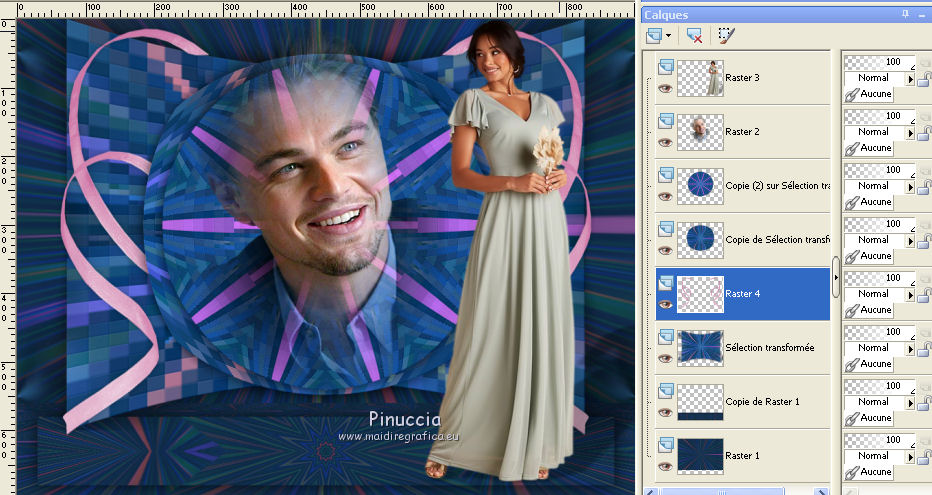932x495 pixels.
Task: Toggle transparency lock on Copie de Raster 1
Action: [924, 403]
